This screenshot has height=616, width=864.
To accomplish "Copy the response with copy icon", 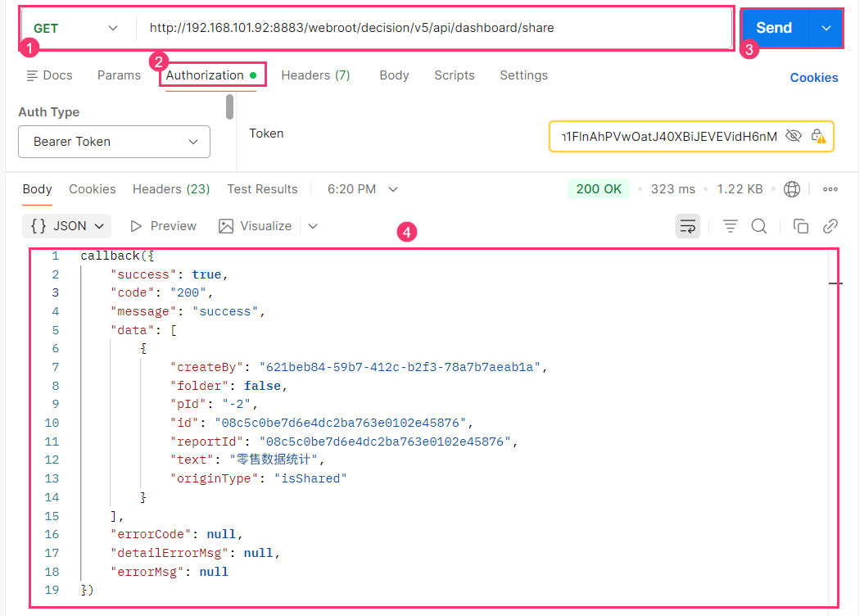I will coord(801,226).
